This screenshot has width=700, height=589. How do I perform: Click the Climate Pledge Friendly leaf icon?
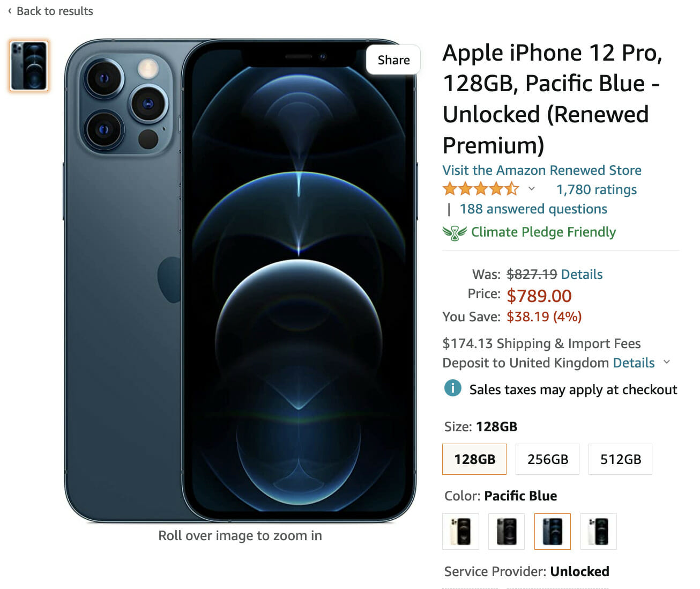point(454,232)
